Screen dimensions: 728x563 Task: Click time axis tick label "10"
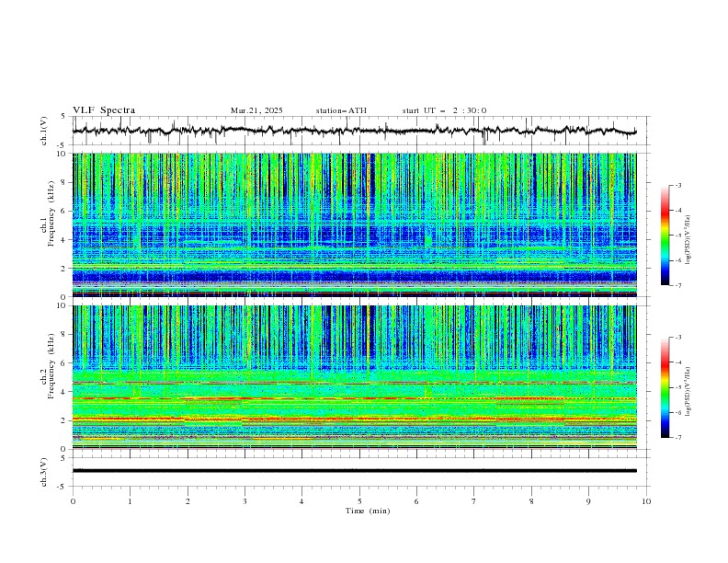(646, 501)
